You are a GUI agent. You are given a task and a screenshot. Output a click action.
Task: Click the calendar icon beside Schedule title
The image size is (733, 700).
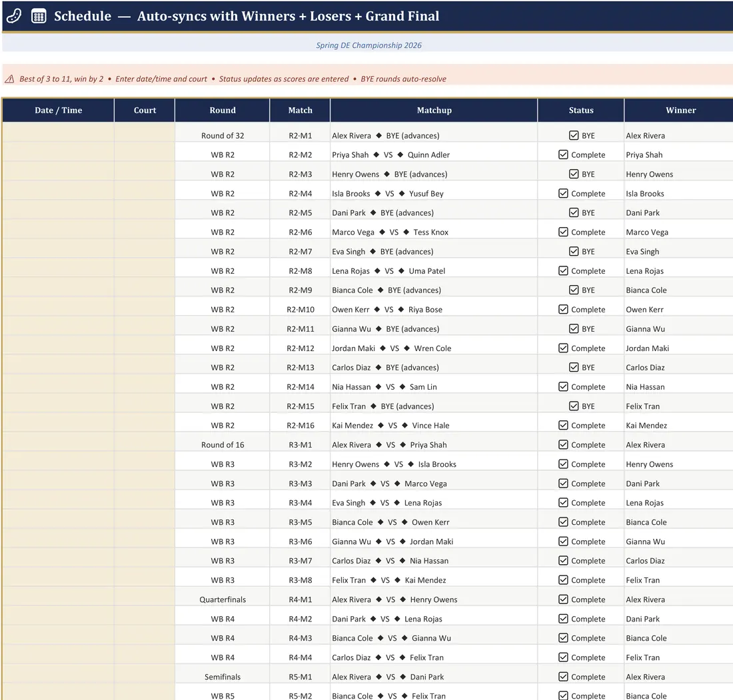point(39,16)
